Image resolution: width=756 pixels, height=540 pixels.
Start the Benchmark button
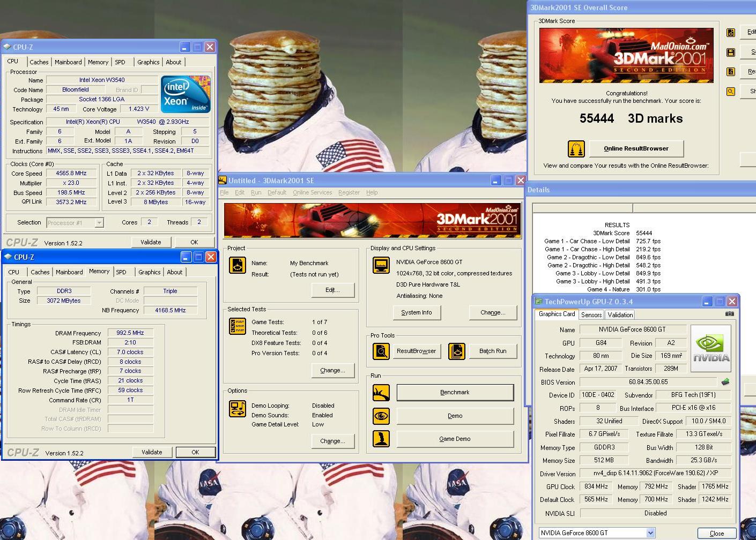455,392
